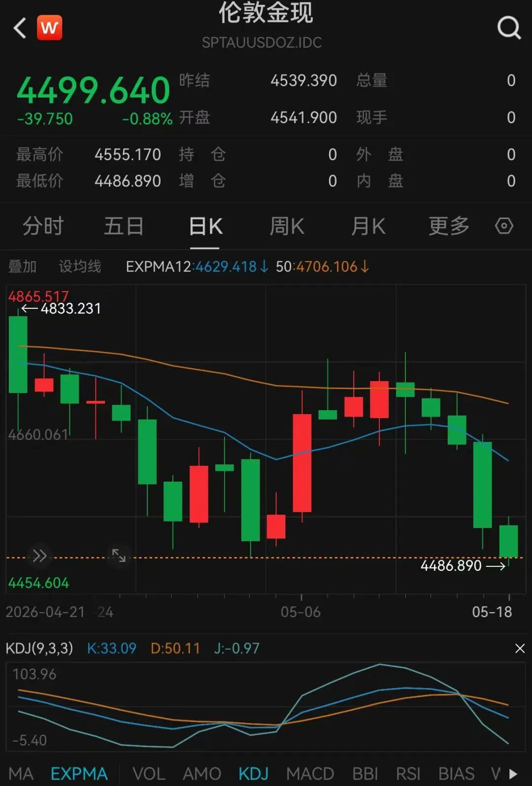Viewport: 532px width, 786px height.
Task: Tap the 伦敦金现 title
Action: [266, 12]
